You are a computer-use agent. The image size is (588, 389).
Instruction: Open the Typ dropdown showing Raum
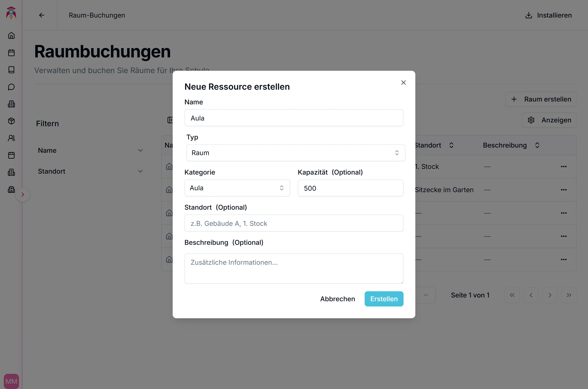pyautogui.click(x=296, y=153)
